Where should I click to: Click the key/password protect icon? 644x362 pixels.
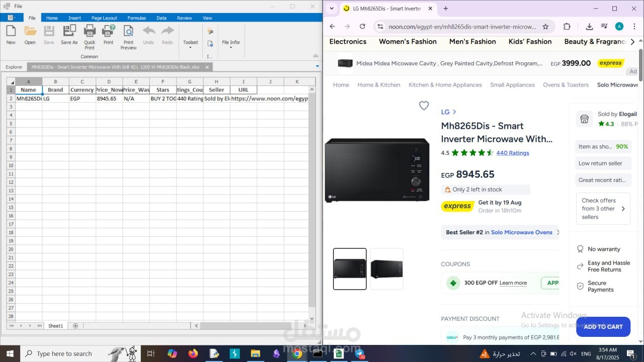(210, 31)
